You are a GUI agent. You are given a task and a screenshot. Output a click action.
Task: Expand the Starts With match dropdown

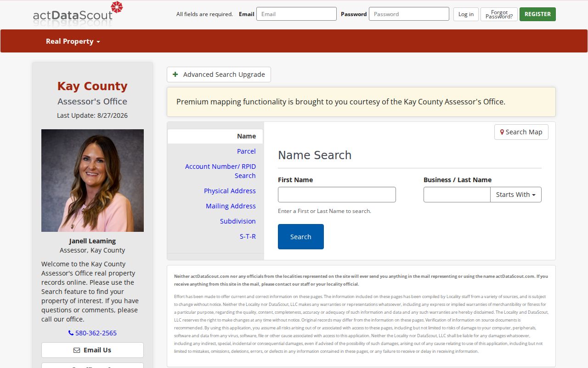(516, 195)
